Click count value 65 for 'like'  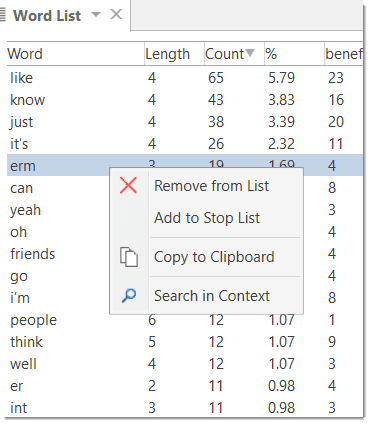[x=216, y=78]
